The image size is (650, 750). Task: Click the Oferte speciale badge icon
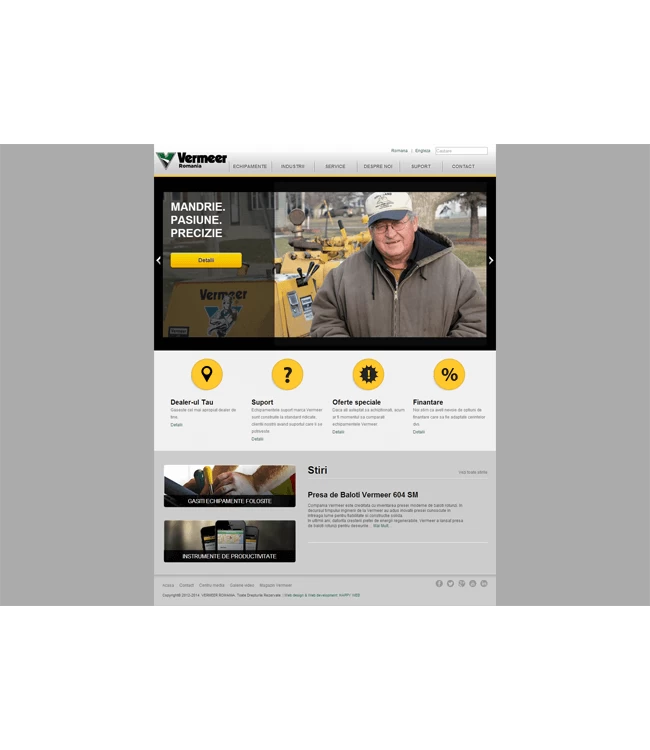tap(368, 374)
